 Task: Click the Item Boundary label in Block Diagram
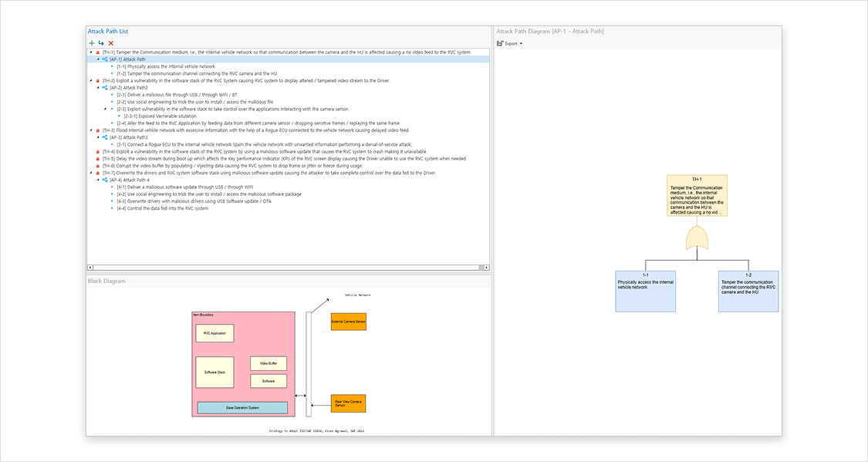203,315
